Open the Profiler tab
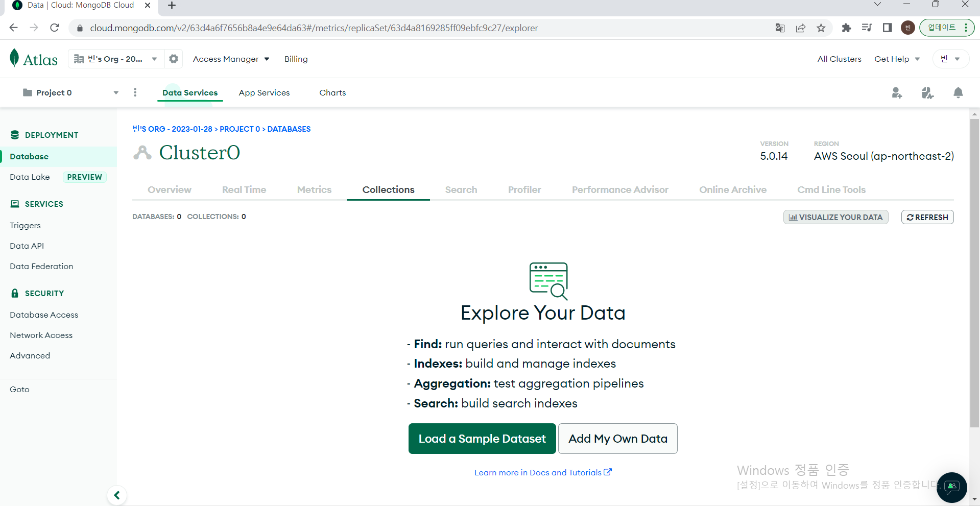Screen dimensions: 980x506 (x=524, y=190)
